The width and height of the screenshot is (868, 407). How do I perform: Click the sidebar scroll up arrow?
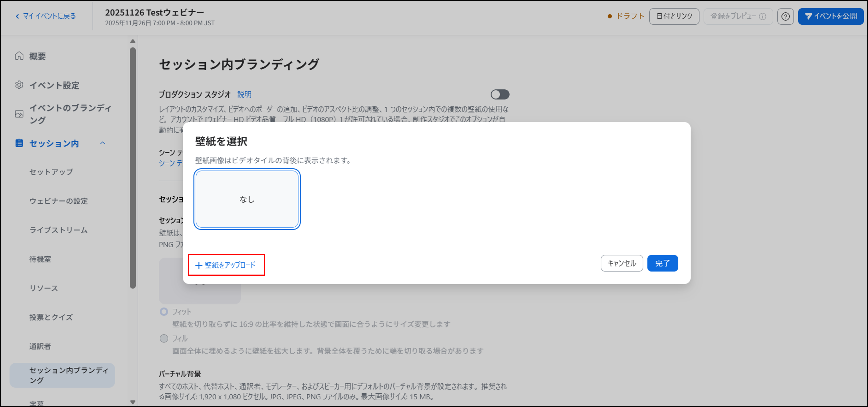[133, 41]
